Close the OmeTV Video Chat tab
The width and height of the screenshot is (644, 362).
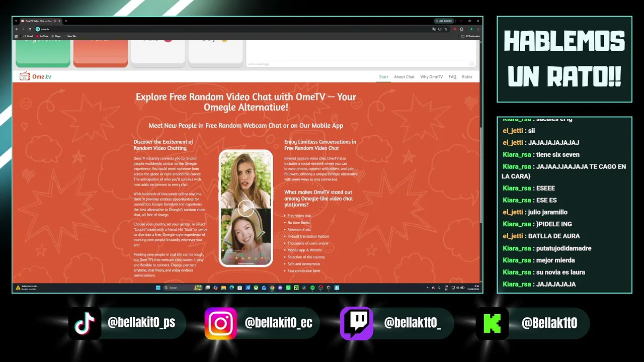coord(60,21)
